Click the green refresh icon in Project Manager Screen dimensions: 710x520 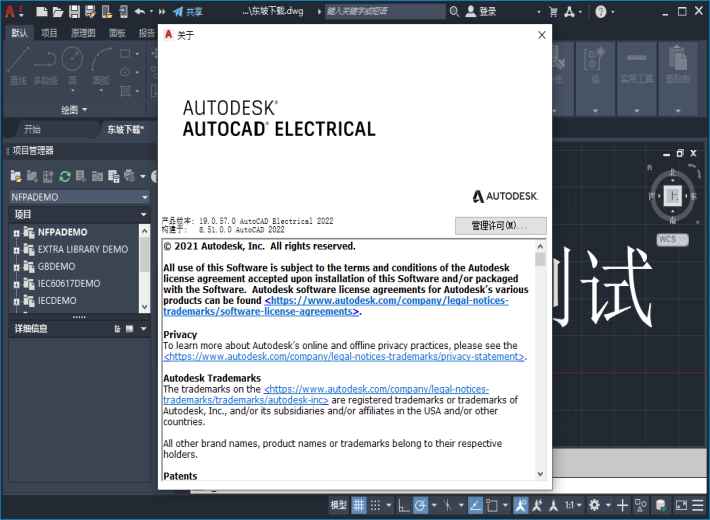[65, 176]
